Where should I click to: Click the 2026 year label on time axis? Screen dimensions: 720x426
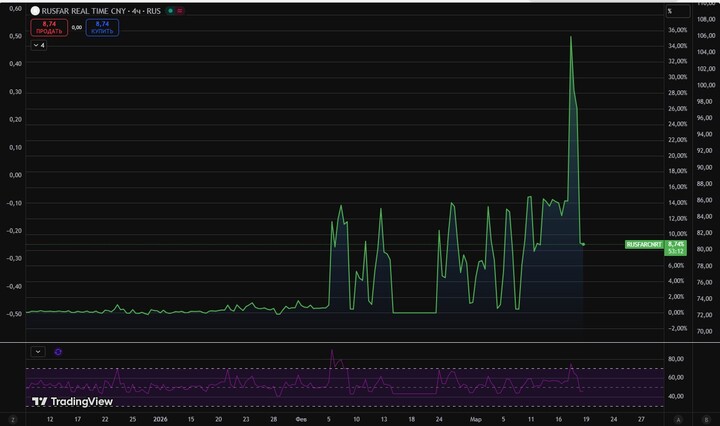(160, 420)
